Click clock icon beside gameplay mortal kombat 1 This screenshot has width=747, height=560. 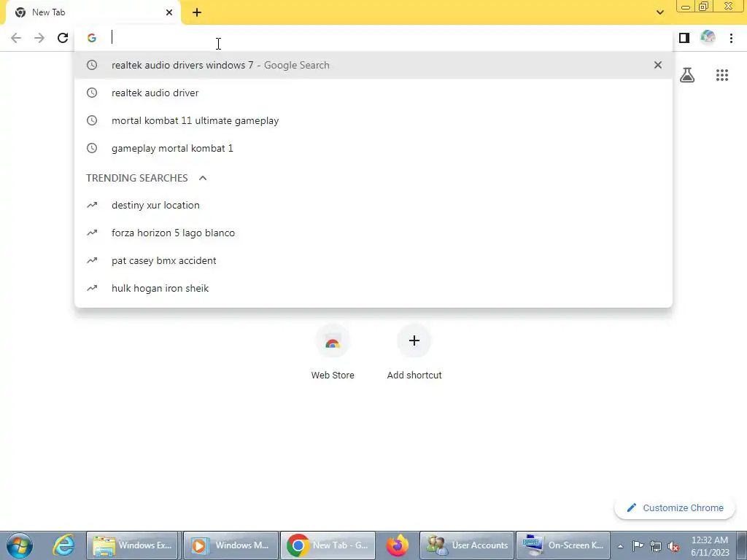(92, 148)
